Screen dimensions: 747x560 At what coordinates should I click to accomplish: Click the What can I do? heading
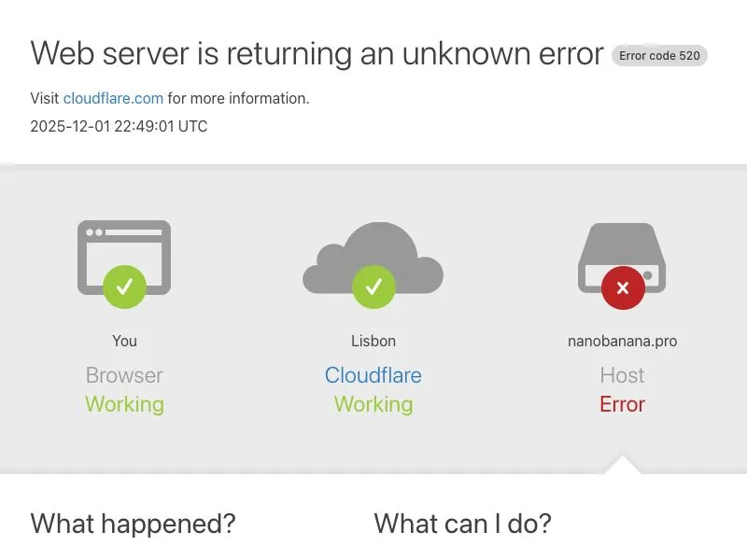(462, 524)
